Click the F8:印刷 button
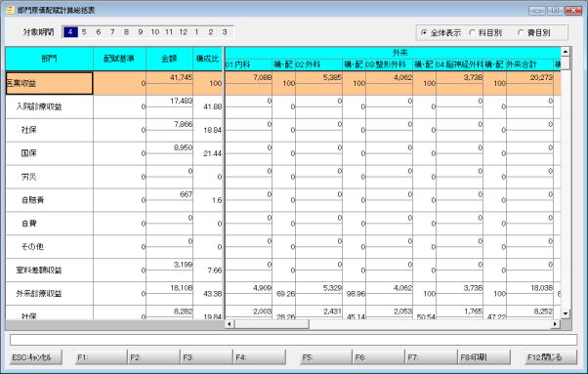588x374 pixels. (484, 357)
